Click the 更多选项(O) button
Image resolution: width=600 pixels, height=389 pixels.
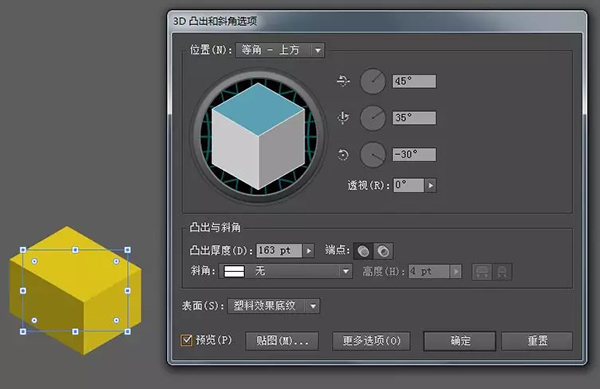tap(371, 341)
